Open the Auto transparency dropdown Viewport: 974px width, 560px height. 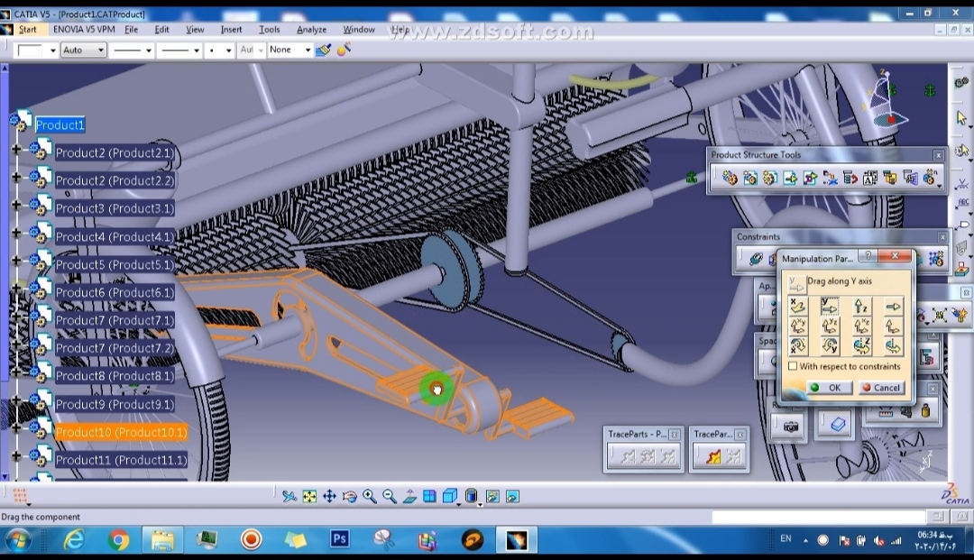pyautogui.click(x=101, y=50)
